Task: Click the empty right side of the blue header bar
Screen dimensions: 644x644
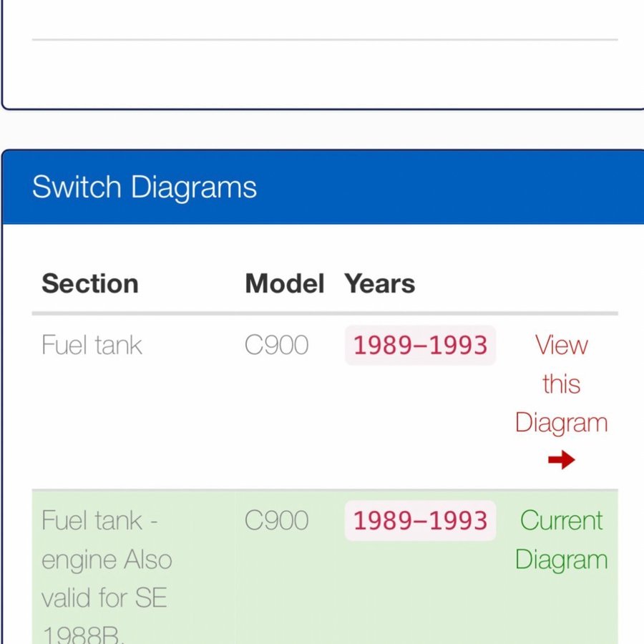Action: 465,187
